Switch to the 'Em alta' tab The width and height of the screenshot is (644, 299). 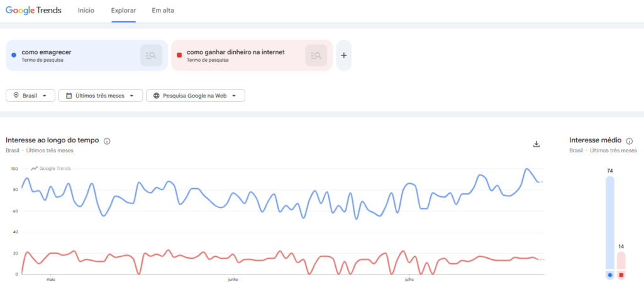[163, 11]
